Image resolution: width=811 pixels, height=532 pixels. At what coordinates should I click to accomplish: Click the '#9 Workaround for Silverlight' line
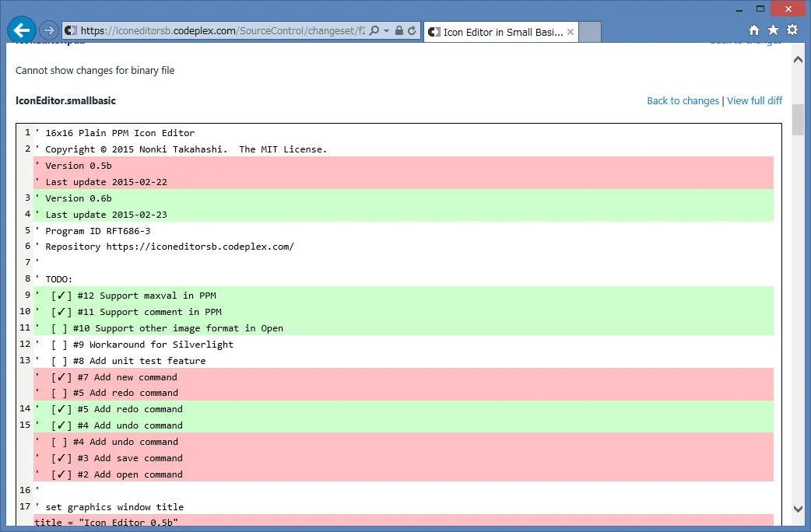404,345
